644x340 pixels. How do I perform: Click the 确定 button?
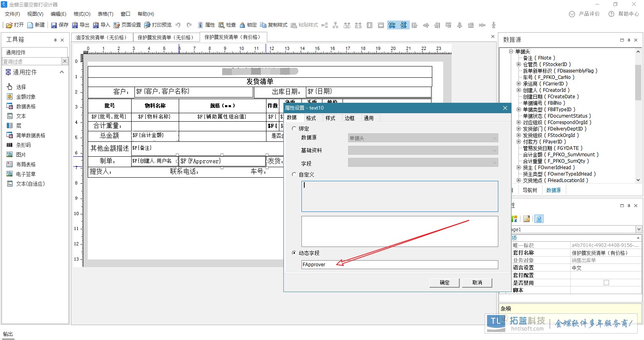coord(444,283)
